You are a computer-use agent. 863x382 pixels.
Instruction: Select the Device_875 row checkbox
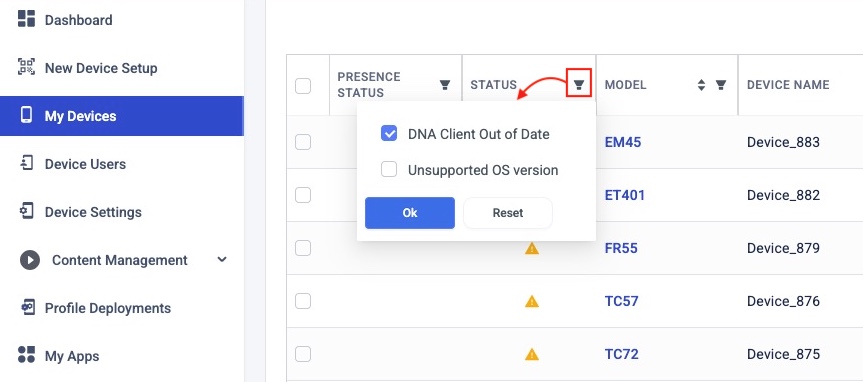pos(303,354)
